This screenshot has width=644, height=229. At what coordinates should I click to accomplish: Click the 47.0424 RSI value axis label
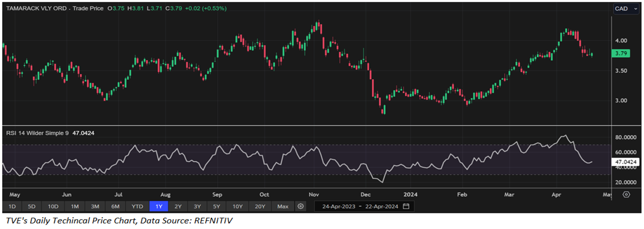(x=625, y=163)
